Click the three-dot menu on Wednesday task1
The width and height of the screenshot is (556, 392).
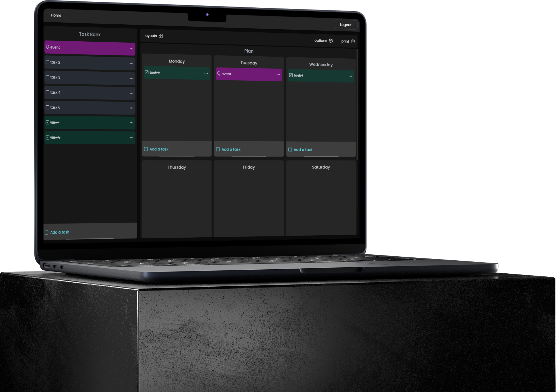[x=350, y=76]
